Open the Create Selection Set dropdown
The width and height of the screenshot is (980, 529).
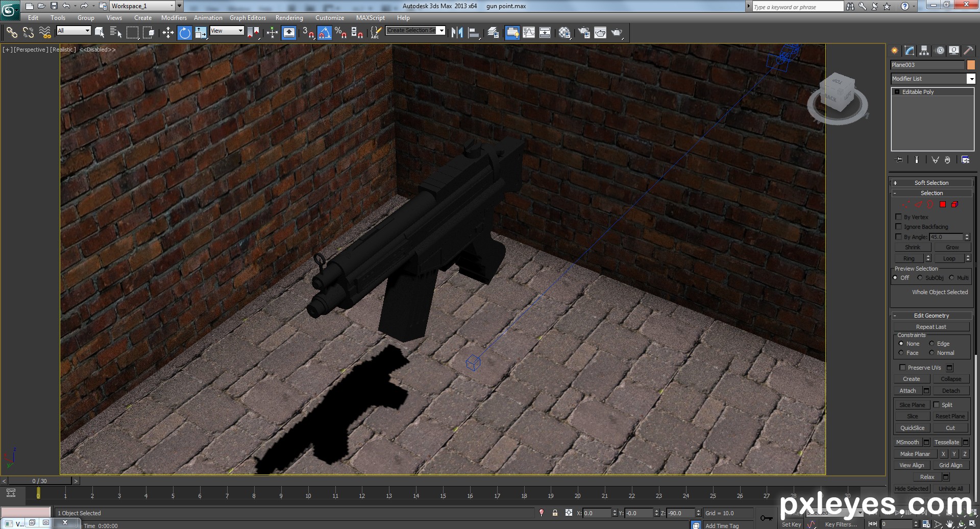pyautogui.click(x=442, y=30)
